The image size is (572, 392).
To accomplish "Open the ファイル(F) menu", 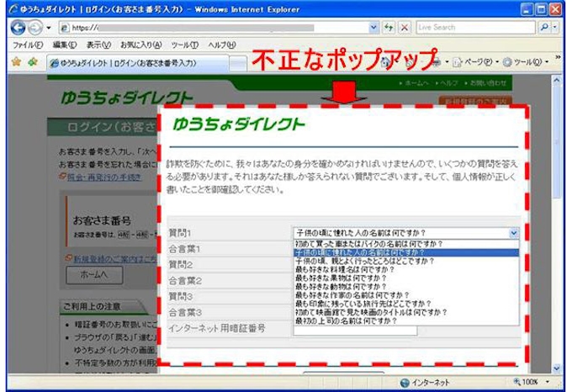I will pos(29,44).
